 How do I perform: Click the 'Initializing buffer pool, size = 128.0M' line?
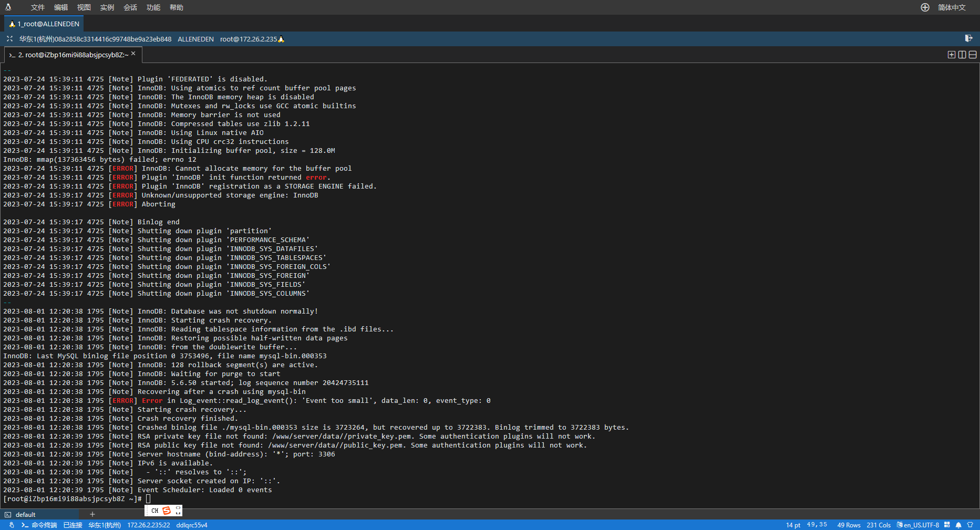[169, 151]
